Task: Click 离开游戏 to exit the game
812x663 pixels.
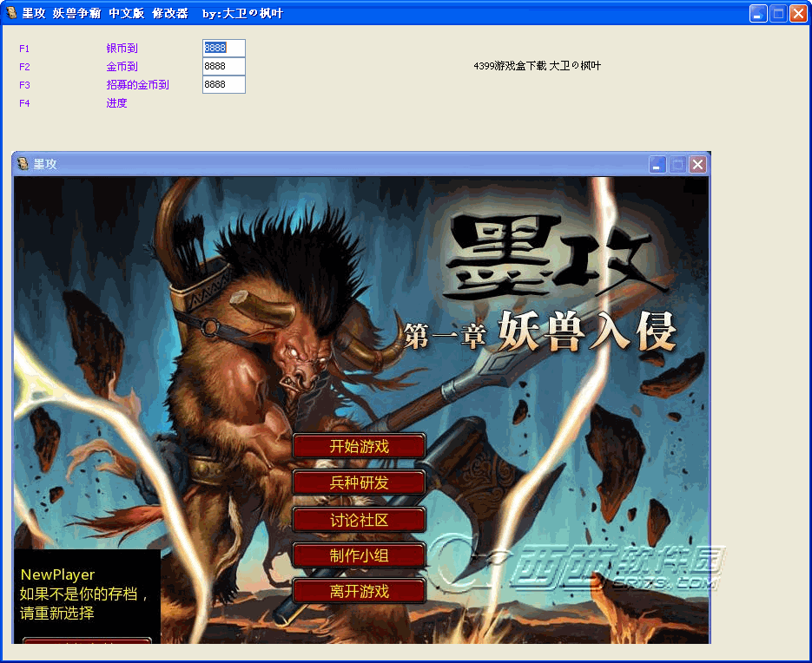Action: coord(359,591)
